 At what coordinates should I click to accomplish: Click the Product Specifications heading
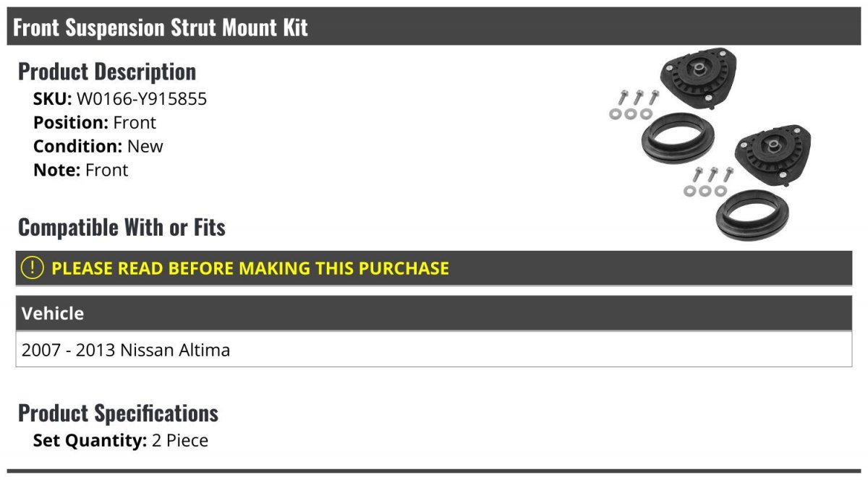pos(118,413)
